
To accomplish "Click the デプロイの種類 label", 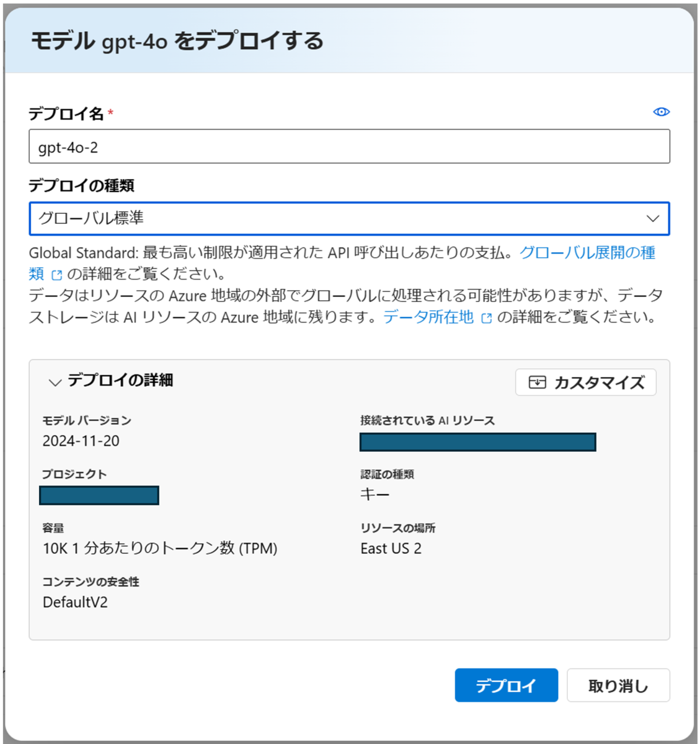I will tap(82, 185).
